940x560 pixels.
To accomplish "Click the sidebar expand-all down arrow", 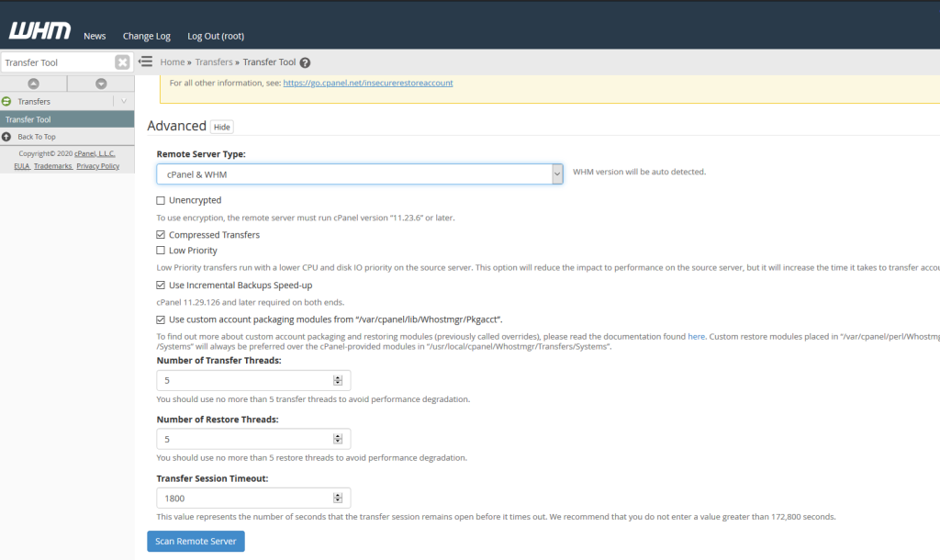I will 101,84.
